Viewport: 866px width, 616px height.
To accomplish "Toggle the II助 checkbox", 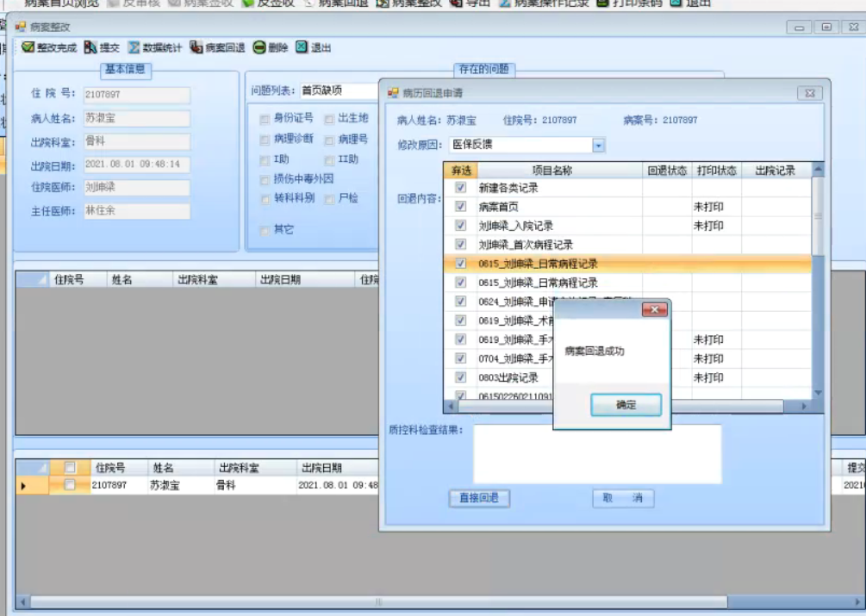I will click(329, 160).
